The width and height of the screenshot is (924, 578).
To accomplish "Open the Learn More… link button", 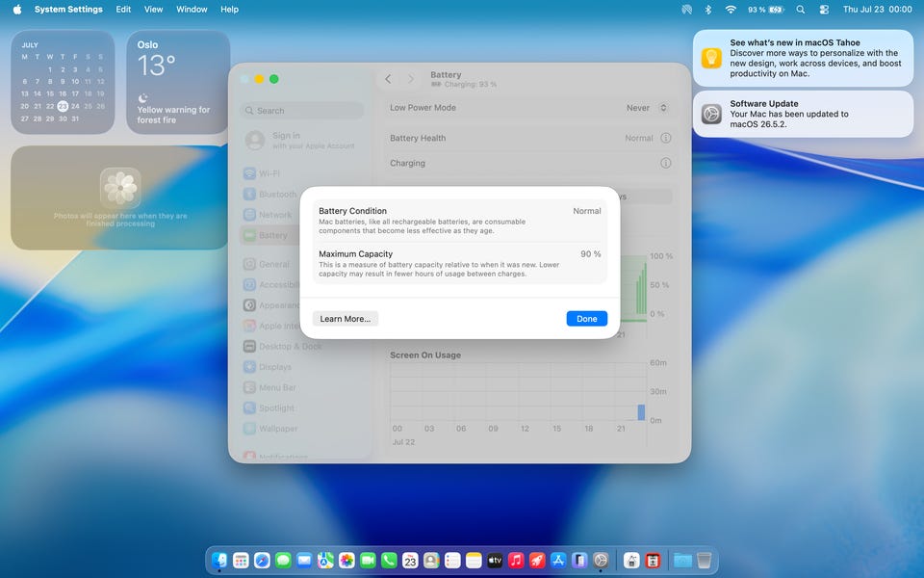I will pos(346,319).
